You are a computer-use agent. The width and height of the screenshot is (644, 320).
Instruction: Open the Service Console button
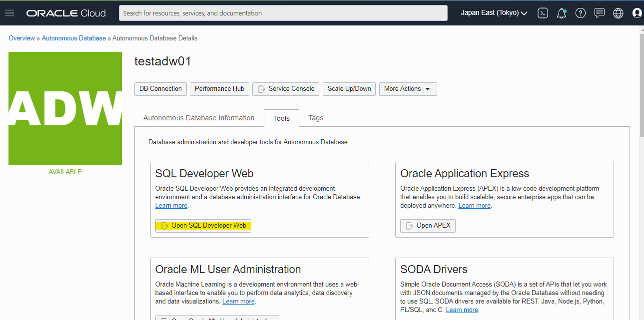click(286, 89)
